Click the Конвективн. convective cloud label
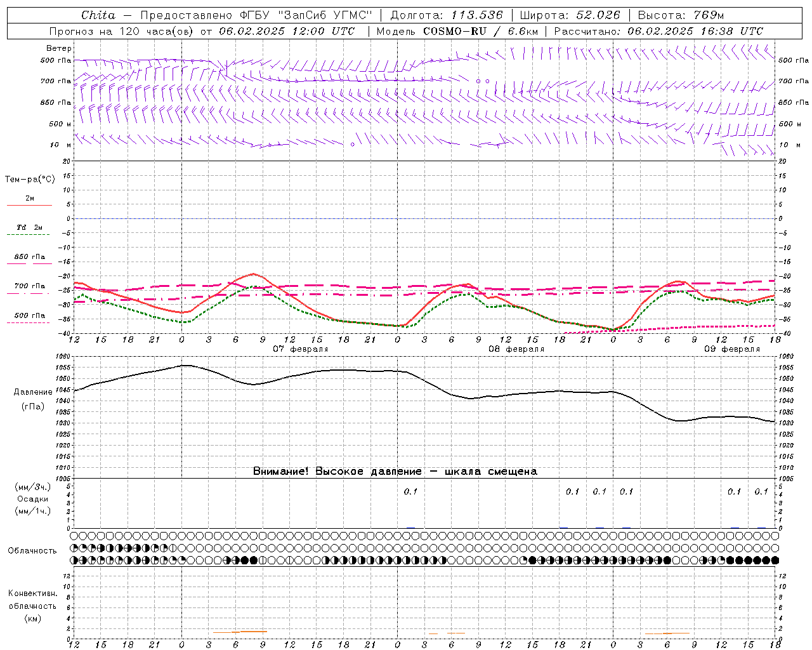This screenshot has height=650, width=812. tap(33, 594)
